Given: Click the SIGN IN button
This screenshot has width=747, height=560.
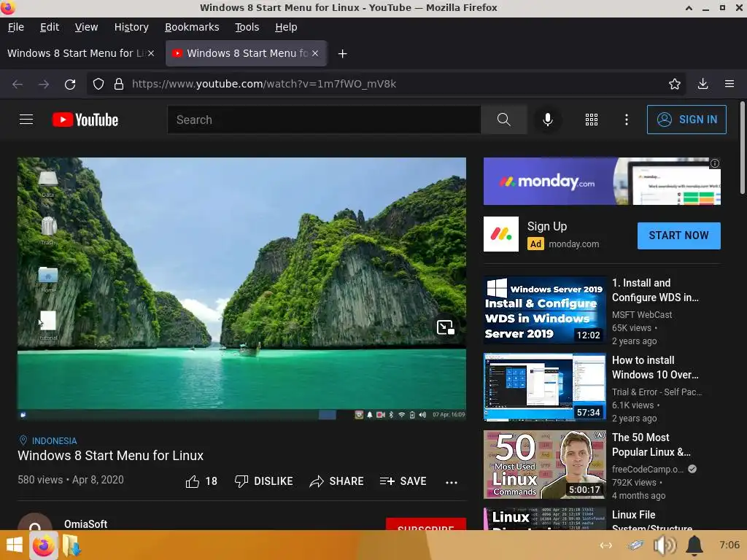Looking at the screenshot, I should click(686, 120).
